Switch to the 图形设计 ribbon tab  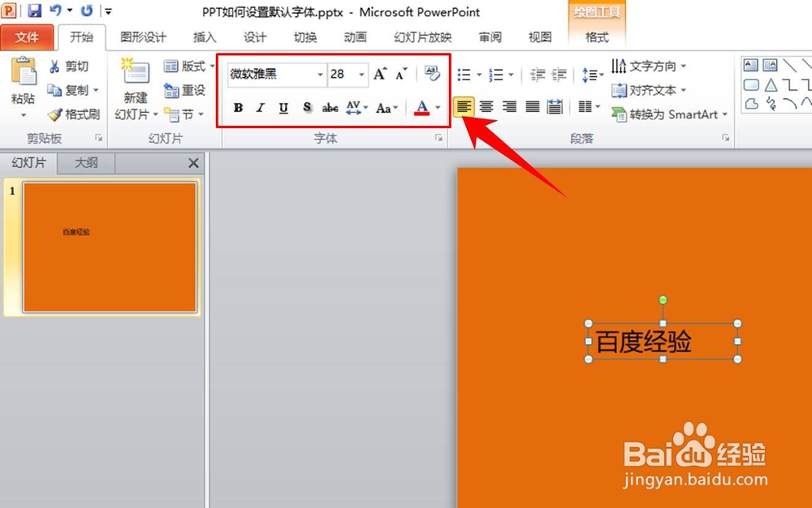[x=143, y=37]
